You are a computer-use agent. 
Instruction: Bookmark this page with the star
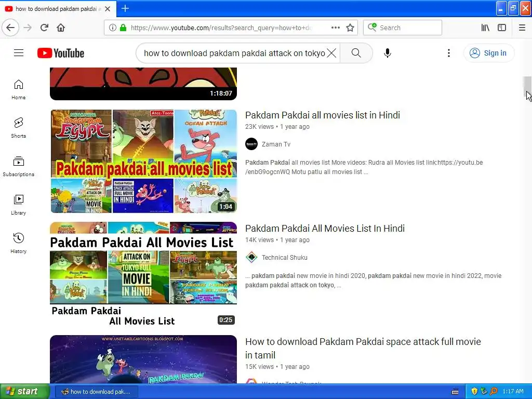point(350,28)
